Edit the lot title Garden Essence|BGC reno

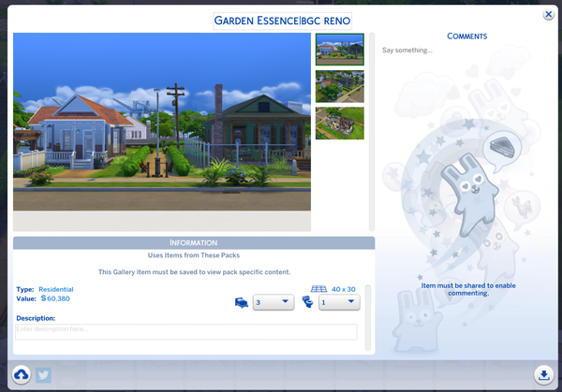(283, 21)
